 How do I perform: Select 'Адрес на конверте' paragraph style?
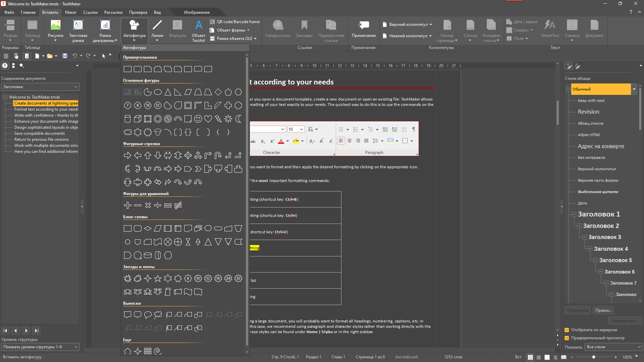(601, 146)
